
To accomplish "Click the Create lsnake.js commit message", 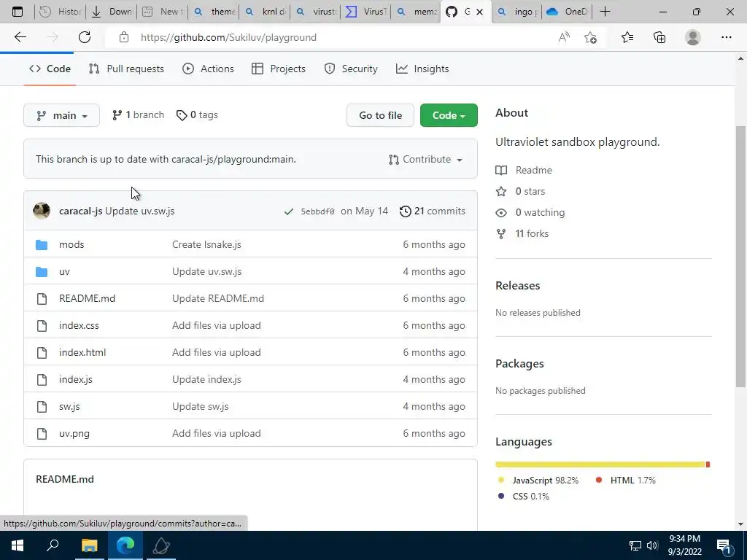I will point(206,244).
